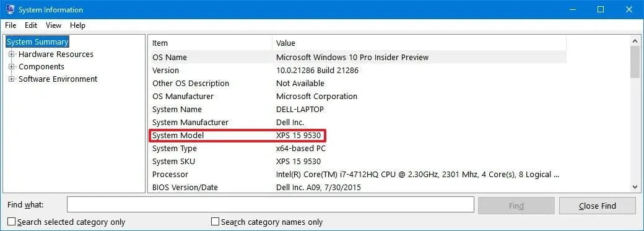Viewport: 644px width, 231px height.
Task: Click the System Information app icon in title bar
Action: [10, 9]
